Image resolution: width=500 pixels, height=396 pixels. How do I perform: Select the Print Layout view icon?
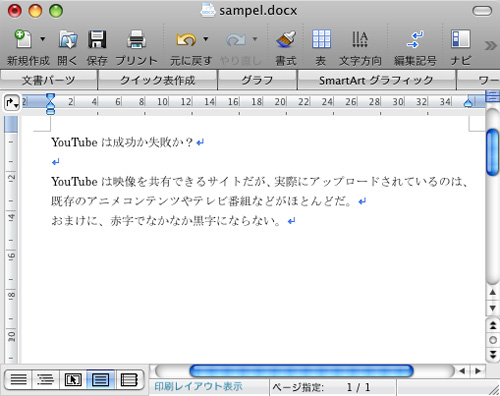pos(100,379)
